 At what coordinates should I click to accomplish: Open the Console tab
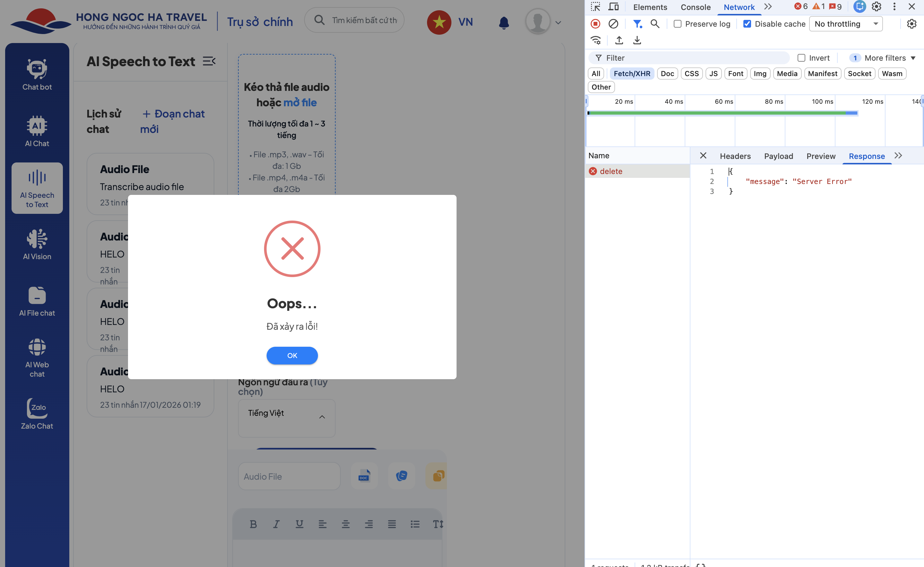(x=695, y=7)
